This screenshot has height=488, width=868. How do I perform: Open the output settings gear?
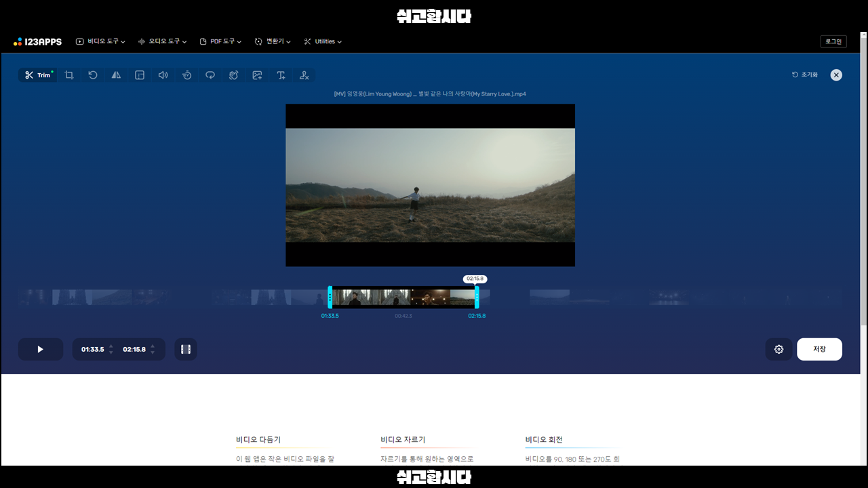pos(778,349)
